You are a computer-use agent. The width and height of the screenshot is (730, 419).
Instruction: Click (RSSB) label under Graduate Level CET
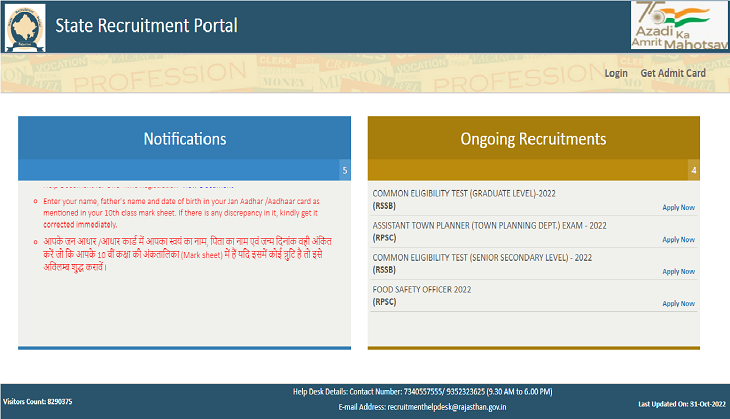tap(384, 206)
